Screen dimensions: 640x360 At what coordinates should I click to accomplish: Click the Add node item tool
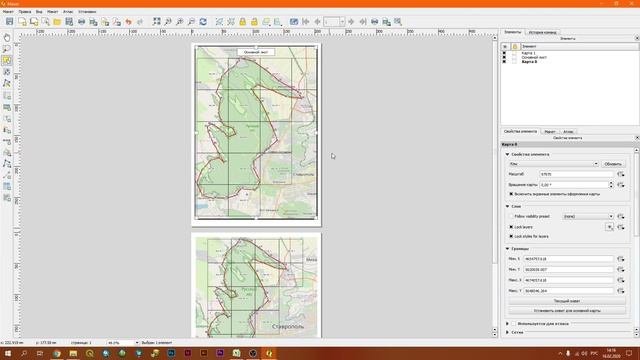[x=7, y=164]
